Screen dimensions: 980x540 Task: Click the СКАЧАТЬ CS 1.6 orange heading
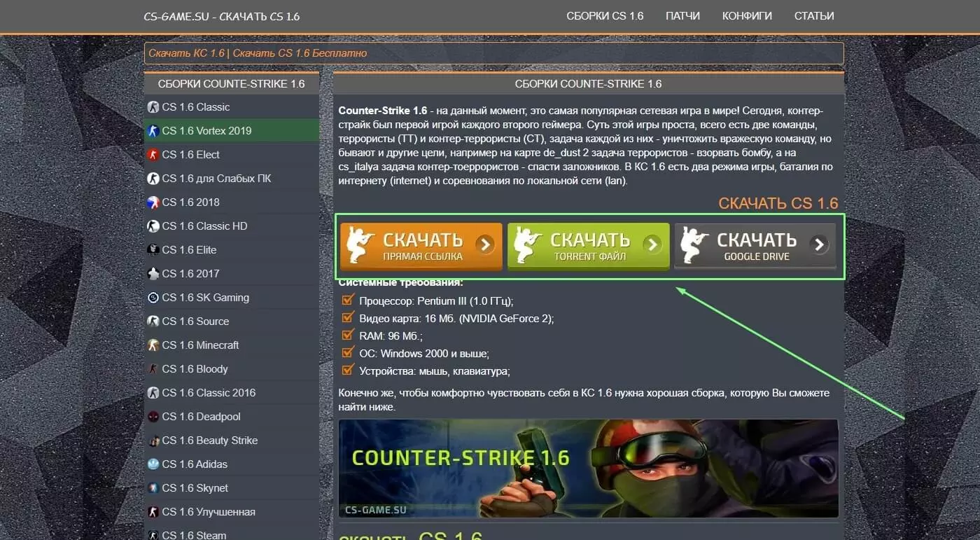click(x=778, y=204)
